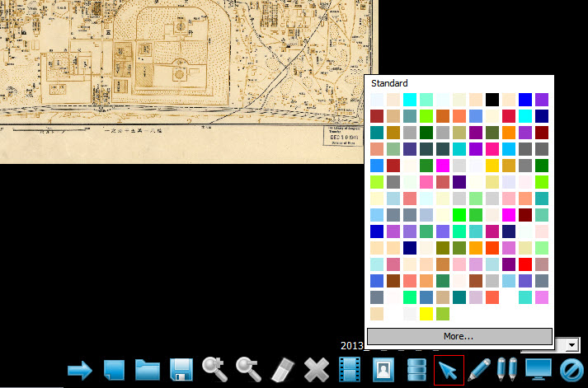Click the blue monitor screen icon
The width and height of the screenshot is (588, 388).
coord(539,370)
